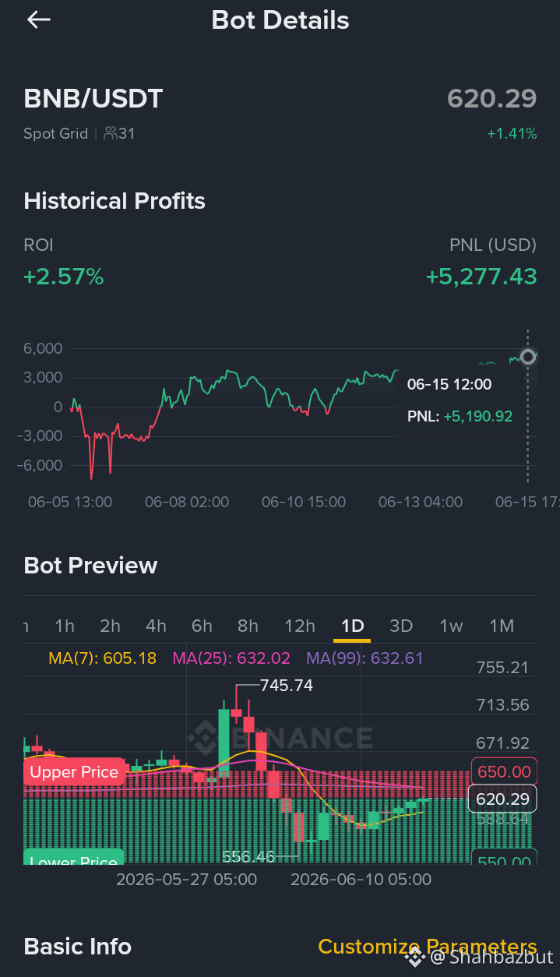Select the 1D chart interval
The image size is (560, 977).
tap(353, 626)
